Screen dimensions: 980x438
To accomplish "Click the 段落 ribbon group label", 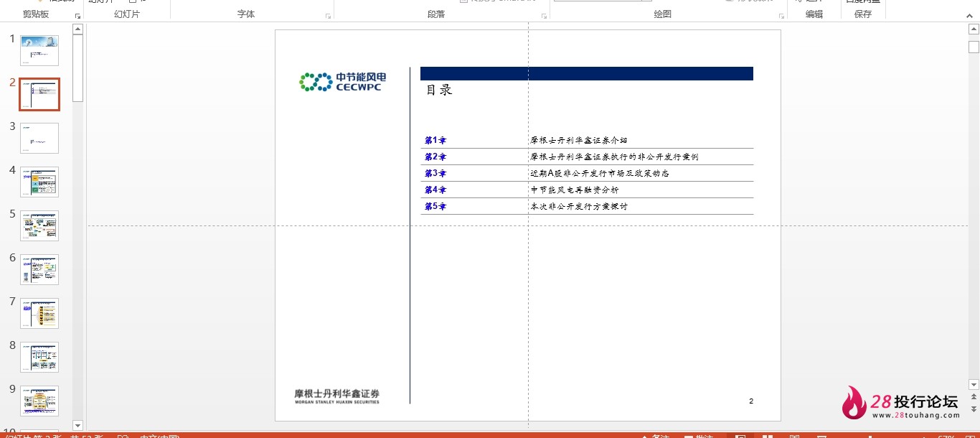I will point(436,14).
